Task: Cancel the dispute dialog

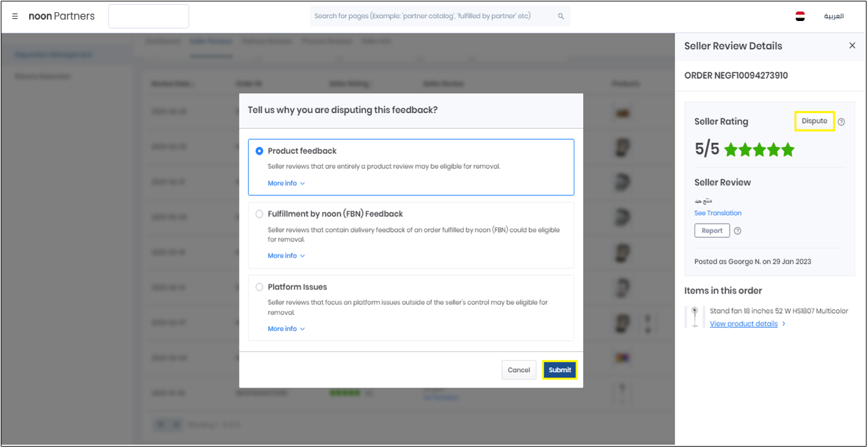Action: click(x=519, y=370)
